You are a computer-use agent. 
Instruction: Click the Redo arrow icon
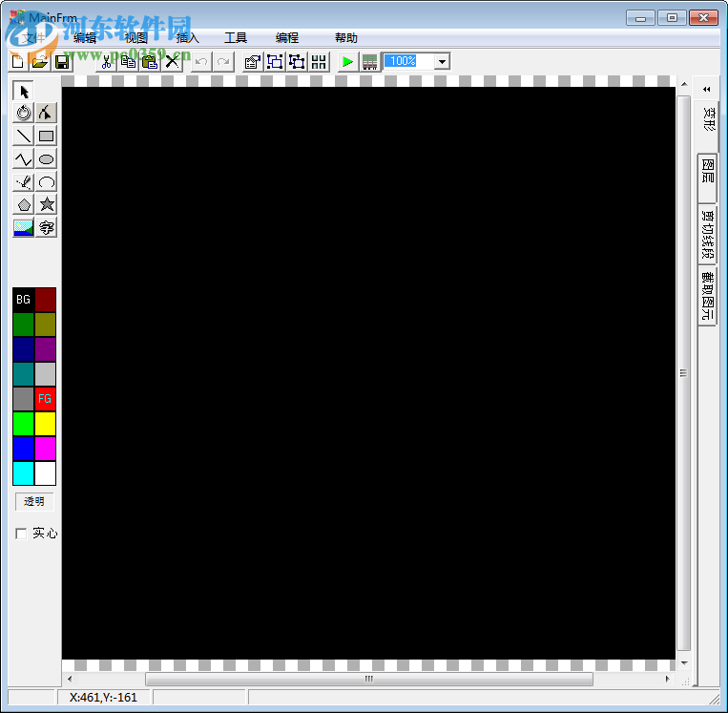tap(223, 61)
